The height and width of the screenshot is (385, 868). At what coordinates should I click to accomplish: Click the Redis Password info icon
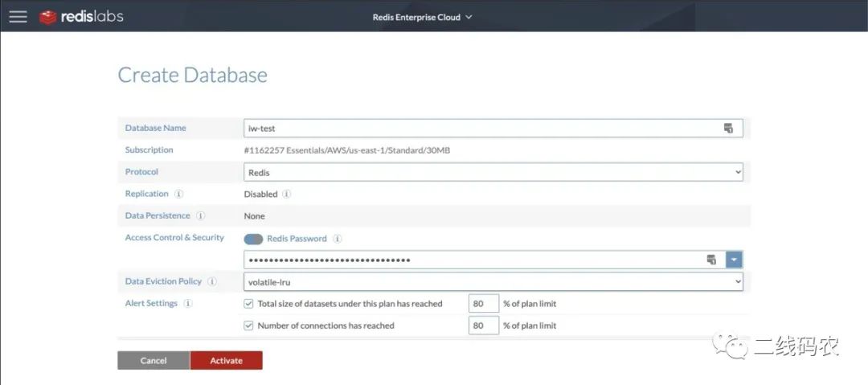coord(337,239)
